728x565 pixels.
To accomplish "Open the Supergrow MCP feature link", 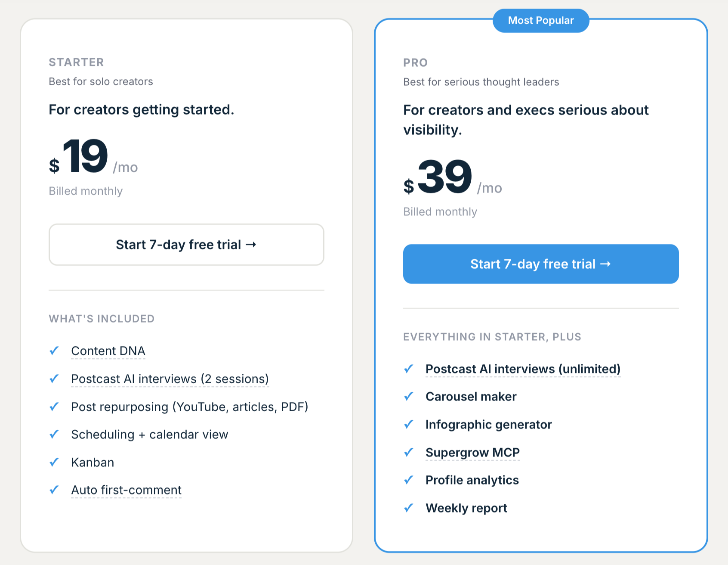I will pos(472,453).
